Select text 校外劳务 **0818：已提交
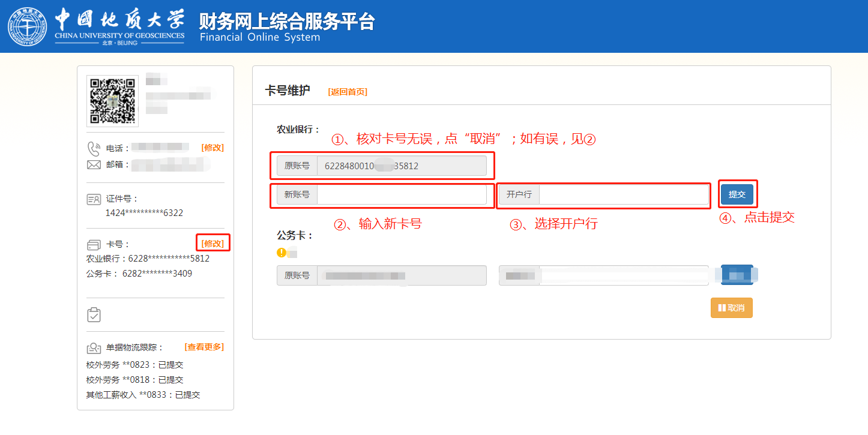The width and height of the screenshot is (868, 435). tap(135, 380)
